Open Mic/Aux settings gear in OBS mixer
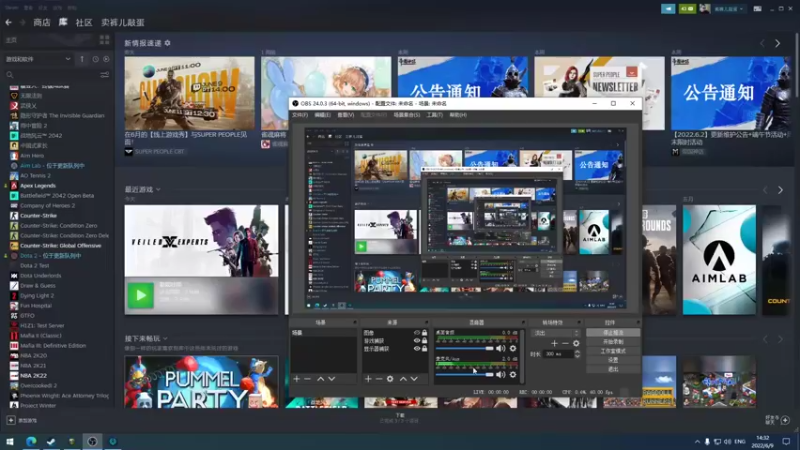The width and height of the screenshot is (800, 450). tap(513, 374)
